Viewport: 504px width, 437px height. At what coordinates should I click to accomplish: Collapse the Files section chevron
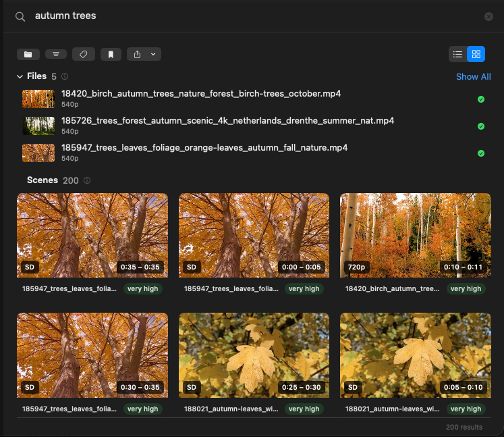point(20,76)
